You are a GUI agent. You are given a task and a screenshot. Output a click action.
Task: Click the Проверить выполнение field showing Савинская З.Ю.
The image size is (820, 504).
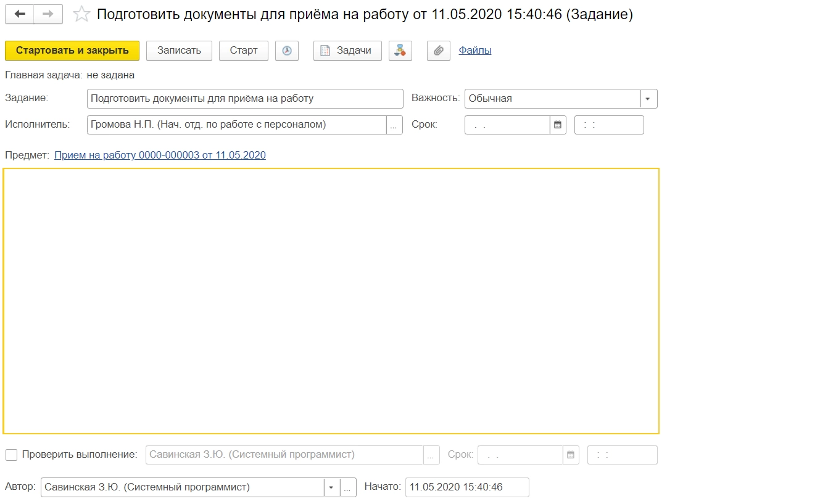[x=285, y=455]
